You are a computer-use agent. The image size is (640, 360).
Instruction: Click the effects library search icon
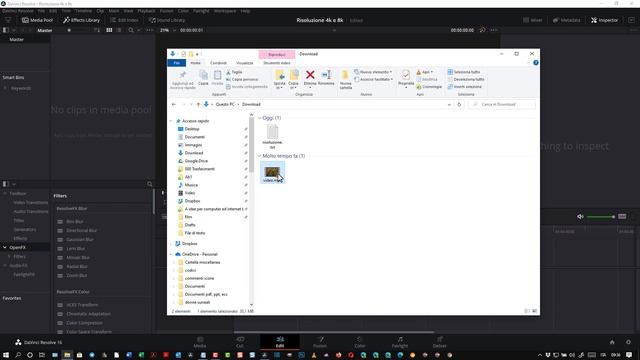[x=150, y=184]
